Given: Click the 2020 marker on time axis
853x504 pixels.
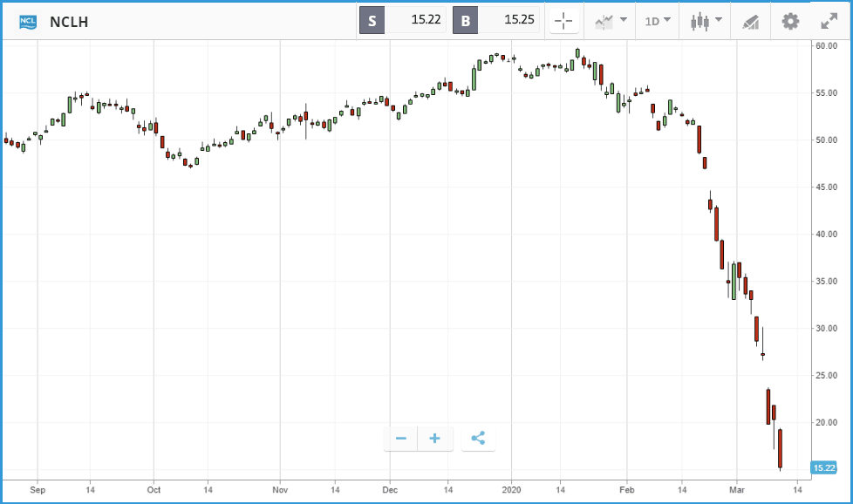Looking at the screenshot, I should [511, 490].
